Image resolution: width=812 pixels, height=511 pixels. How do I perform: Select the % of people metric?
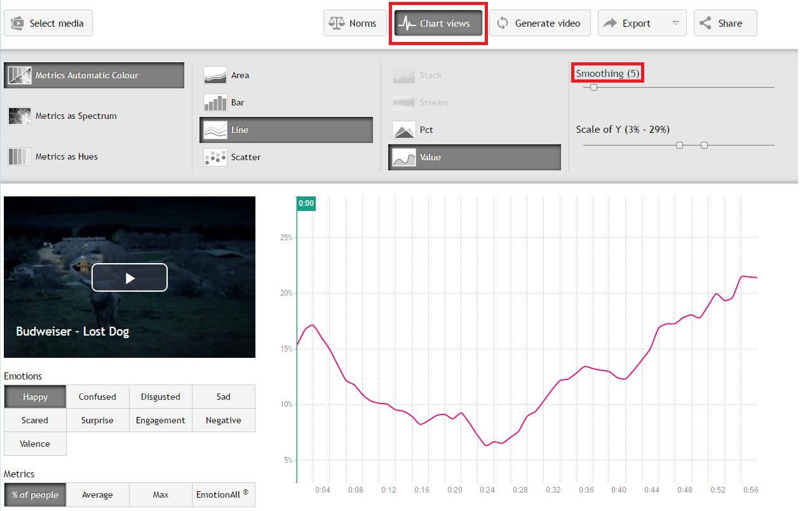coord(35,494)
